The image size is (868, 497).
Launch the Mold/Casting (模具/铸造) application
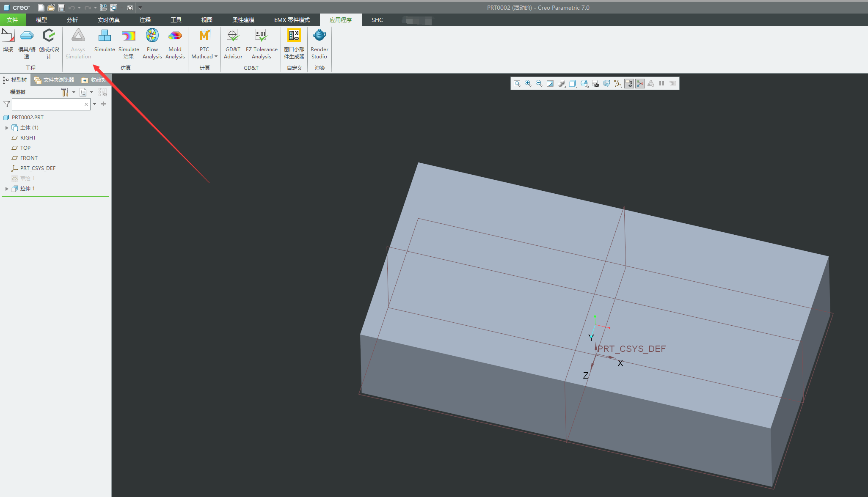click(27, 44)
